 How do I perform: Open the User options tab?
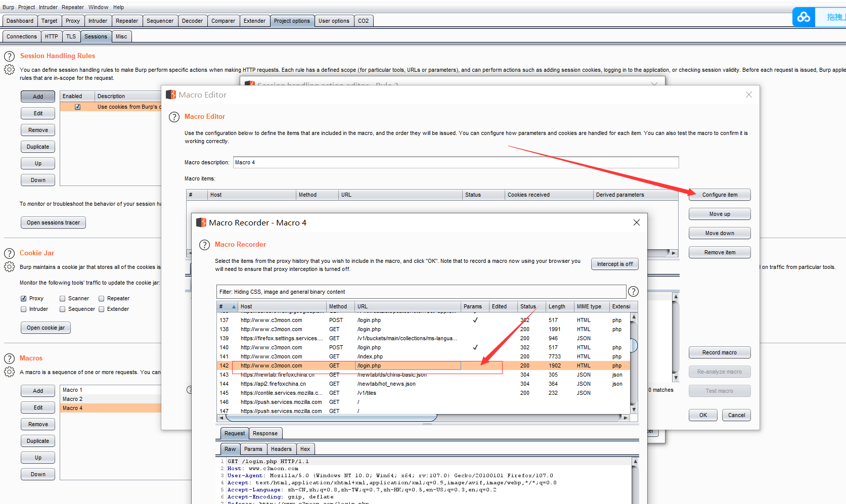[334, 21]
